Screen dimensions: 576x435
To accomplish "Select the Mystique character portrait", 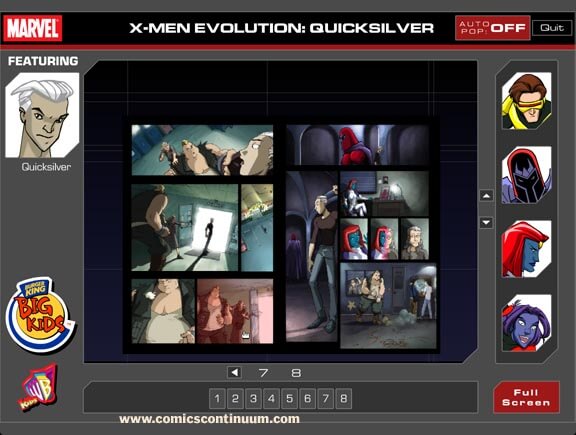I will (x=526, y=249).
